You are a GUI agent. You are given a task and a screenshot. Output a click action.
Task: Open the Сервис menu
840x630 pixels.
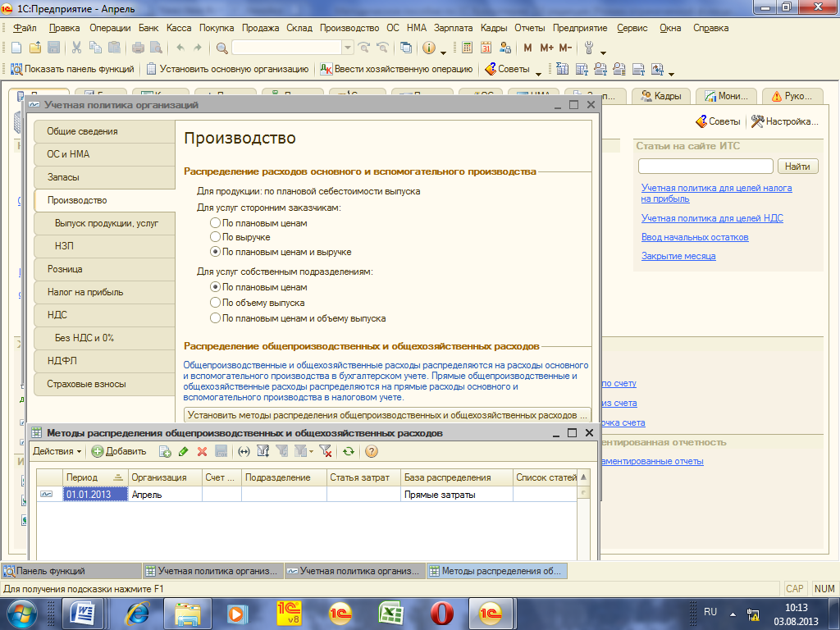(x=632, y=28)
